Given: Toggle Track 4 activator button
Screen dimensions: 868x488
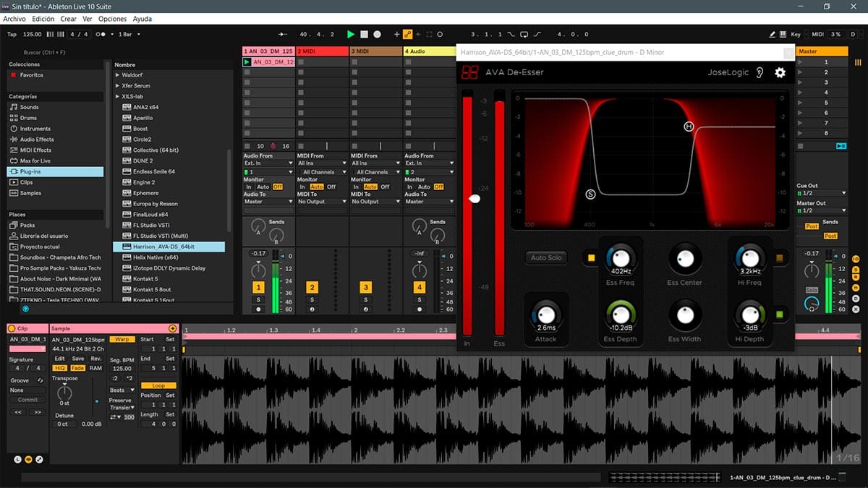Looking at the screenshot, I should (419, 287).
